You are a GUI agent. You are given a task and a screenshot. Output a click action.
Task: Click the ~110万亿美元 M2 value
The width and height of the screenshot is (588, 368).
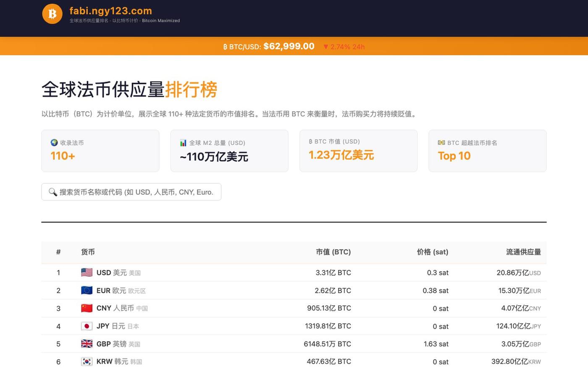[214, 156]
